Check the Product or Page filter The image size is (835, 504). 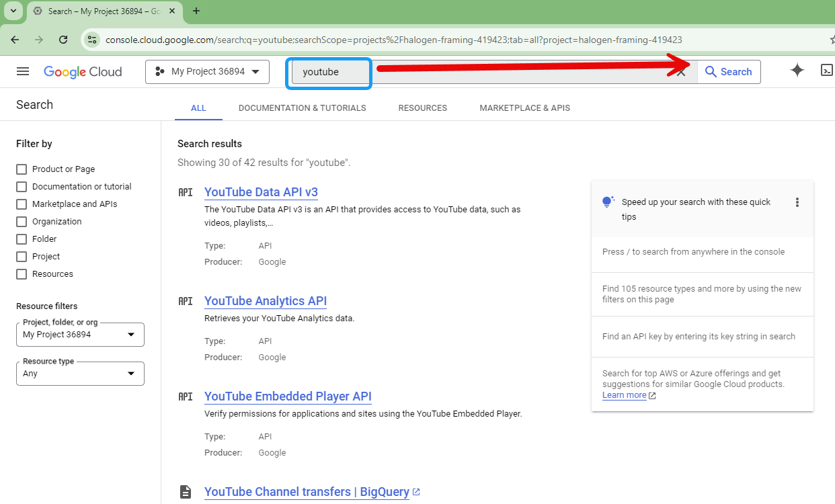coord(22,169)
